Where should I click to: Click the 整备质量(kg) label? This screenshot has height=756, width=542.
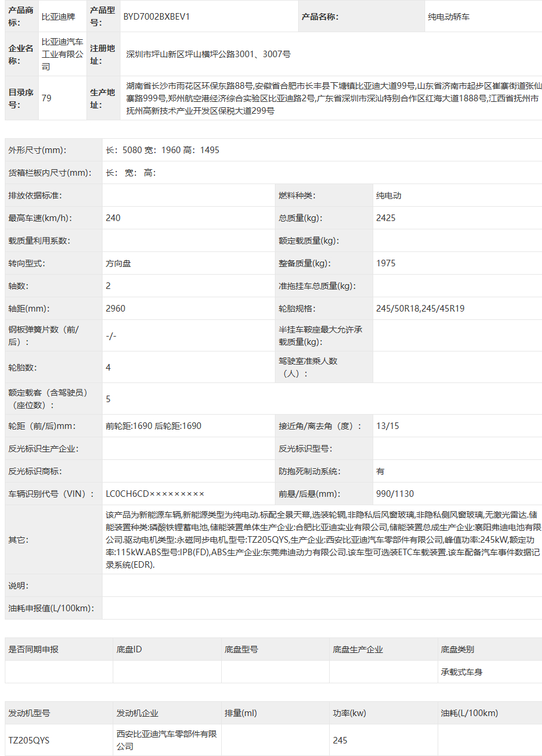(304, 263)
